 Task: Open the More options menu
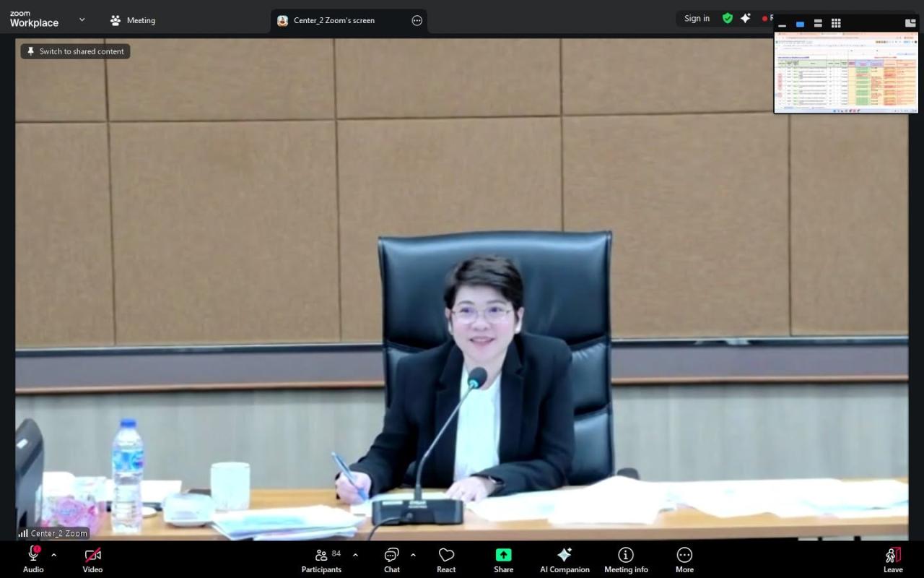point(684,560)
